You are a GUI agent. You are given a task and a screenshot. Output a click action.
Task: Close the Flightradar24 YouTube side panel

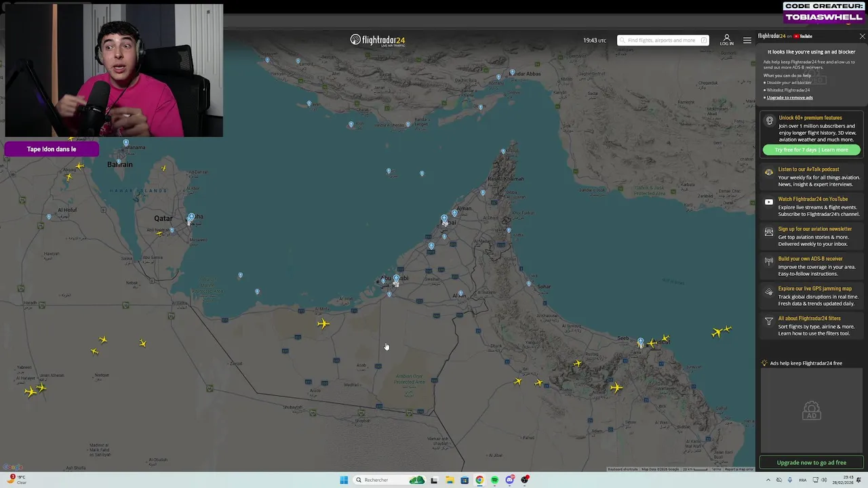point(862,36)
